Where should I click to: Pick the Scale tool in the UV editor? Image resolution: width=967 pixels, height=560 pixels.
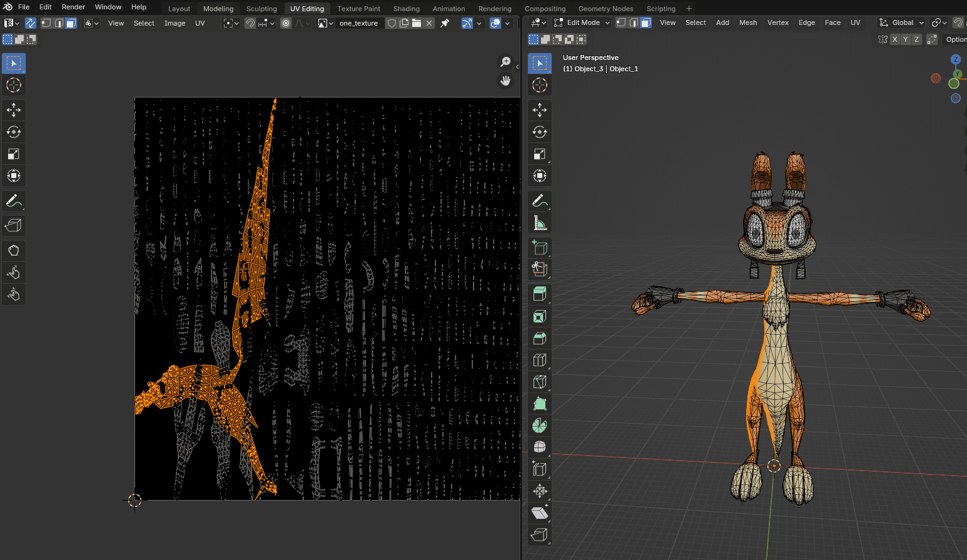pyautogui.click(x=14, y=154)
